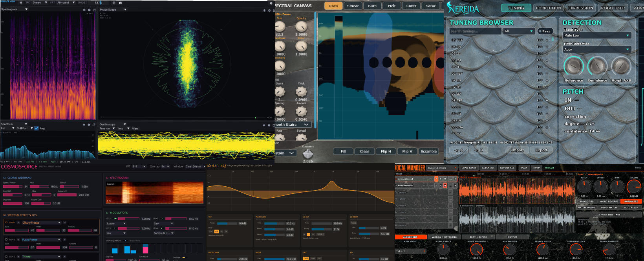Open the Input Type Male Low dropdown
This screenshot has width=644, height=261.
597,35
